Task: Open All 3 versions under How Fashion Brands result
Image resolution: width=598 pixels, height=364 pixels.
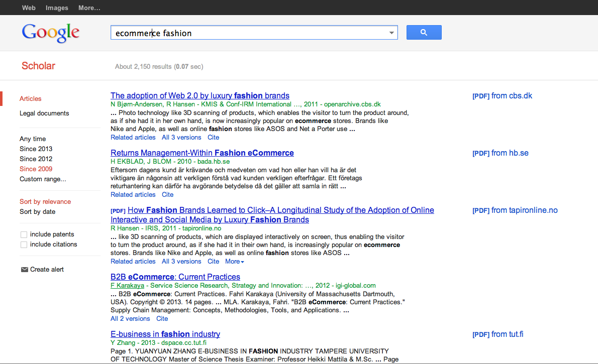Action: point(181,262)
